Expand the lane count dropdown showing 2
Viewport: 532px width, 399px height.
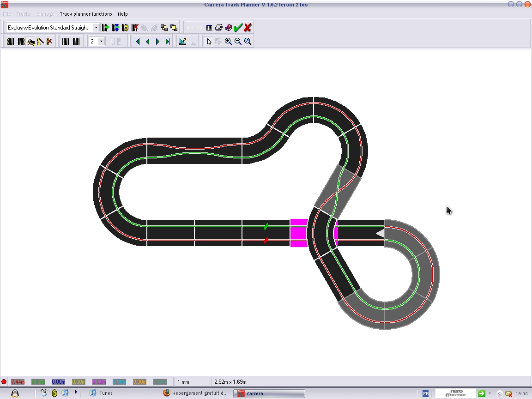point(101,42)
